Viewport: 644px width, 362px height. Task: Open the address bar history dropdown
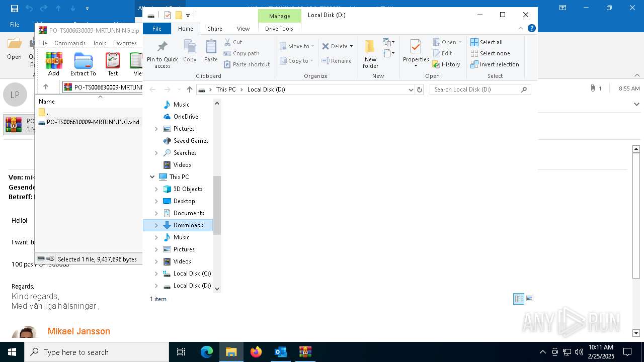(x=411, y=89)
